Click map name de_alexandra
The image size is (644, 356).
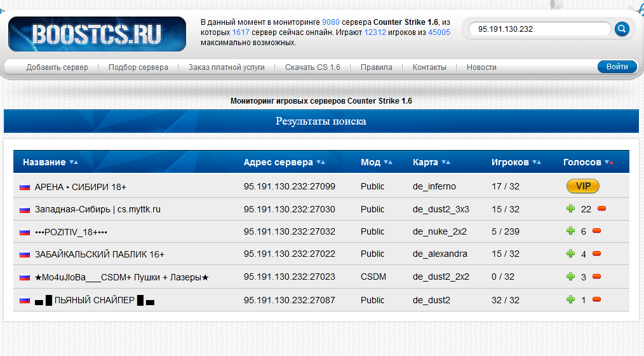[440, 254]
